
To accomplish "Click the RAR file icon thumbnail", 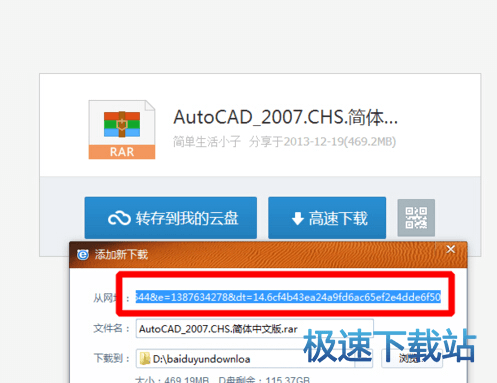I will pos(122,130).
